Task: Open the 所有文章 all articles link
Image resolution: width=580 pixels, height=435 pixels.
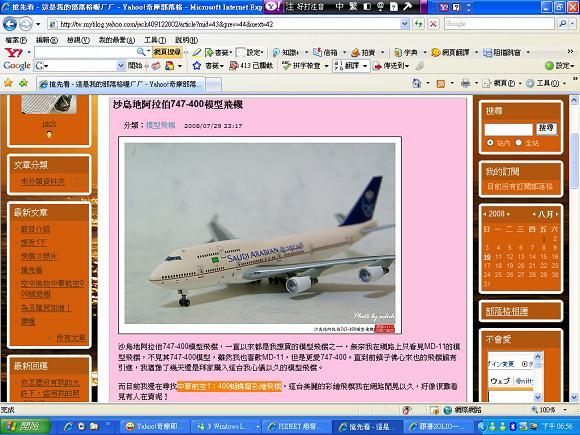Action: click(70, 337)
